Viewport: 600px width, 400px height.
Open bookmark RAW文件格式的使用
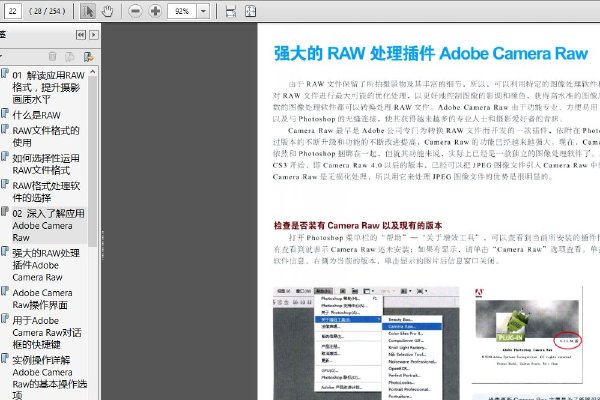[46, 136]
